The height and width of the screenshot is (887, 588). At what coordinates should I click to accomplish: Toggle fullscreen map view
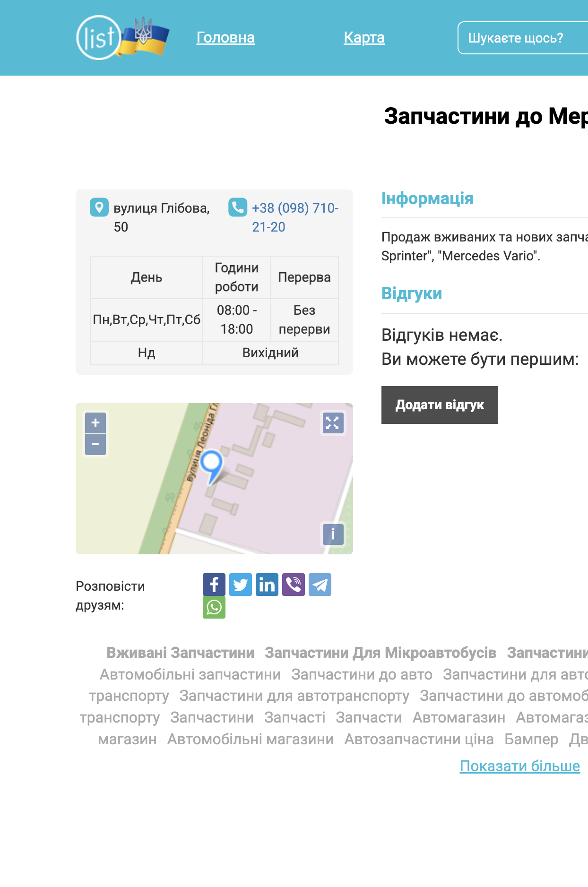(x=333, y=423)
